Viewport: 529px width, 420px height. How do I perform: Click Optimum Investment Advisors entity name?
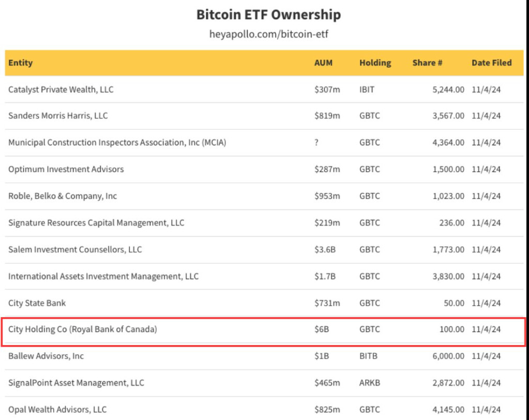(66, 169)
